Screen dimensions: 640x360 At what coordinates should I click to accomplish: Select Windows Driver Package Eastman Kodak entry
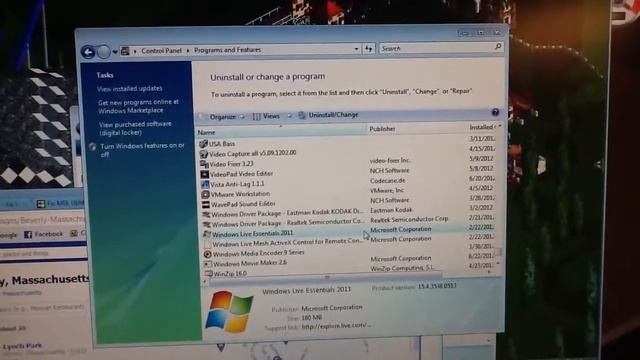point(287,213)
